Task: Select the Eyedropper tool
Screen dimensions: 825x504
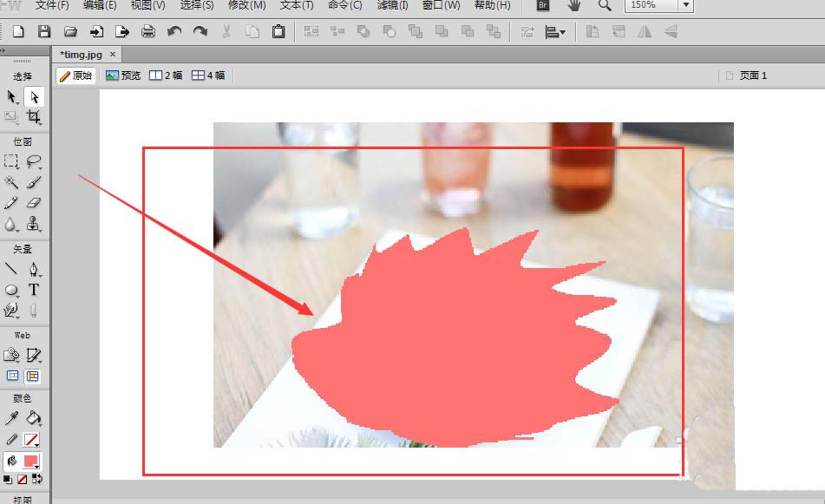Action: pyautogui.click(x=11, y=418)
